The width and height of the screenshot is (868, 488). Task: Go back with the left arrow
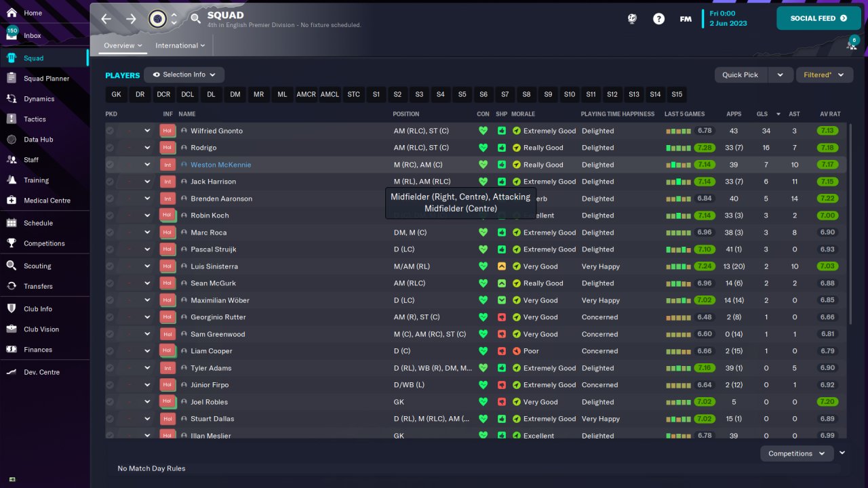106,19
